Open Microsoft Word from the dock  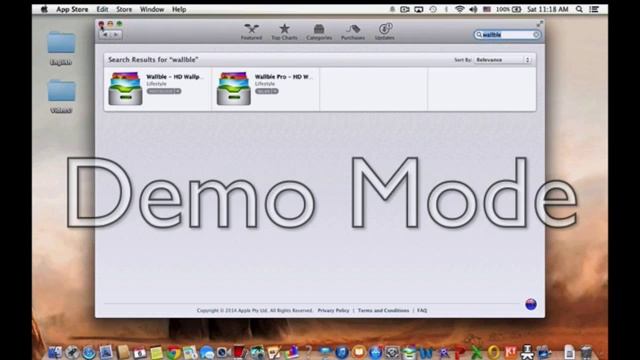click(x=426, y=353)
